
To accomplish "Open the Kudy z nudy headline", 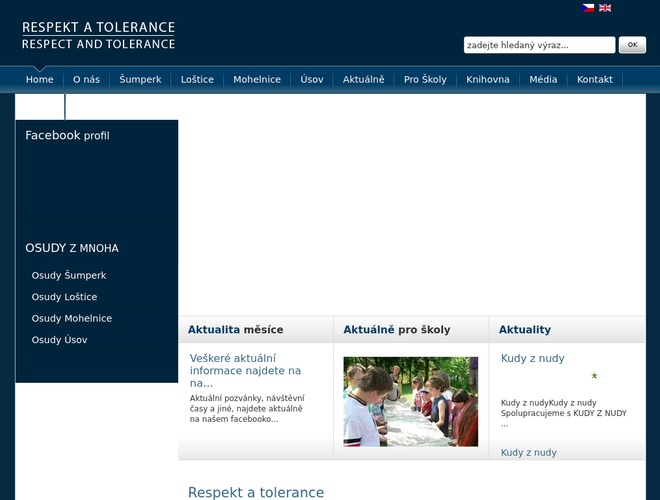I will click(533, 358).
